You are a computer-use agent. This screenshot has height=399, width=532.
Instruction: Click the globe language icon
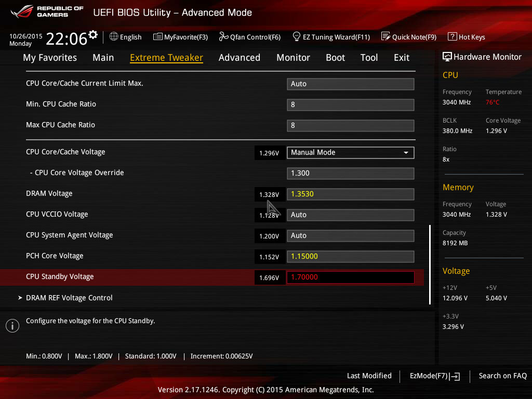click(114, 36)
